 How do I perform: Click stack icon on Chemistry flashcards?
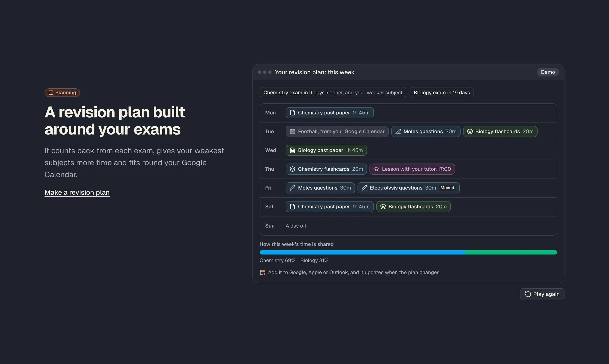click(x=292, y=169)
